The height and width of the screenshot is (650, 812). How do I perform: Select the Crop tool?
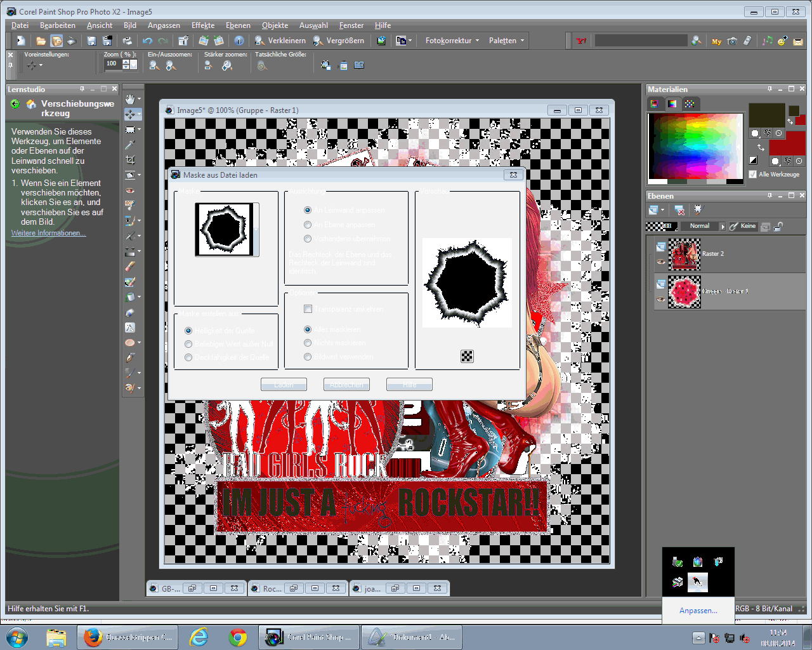click(x=130, y=160)
